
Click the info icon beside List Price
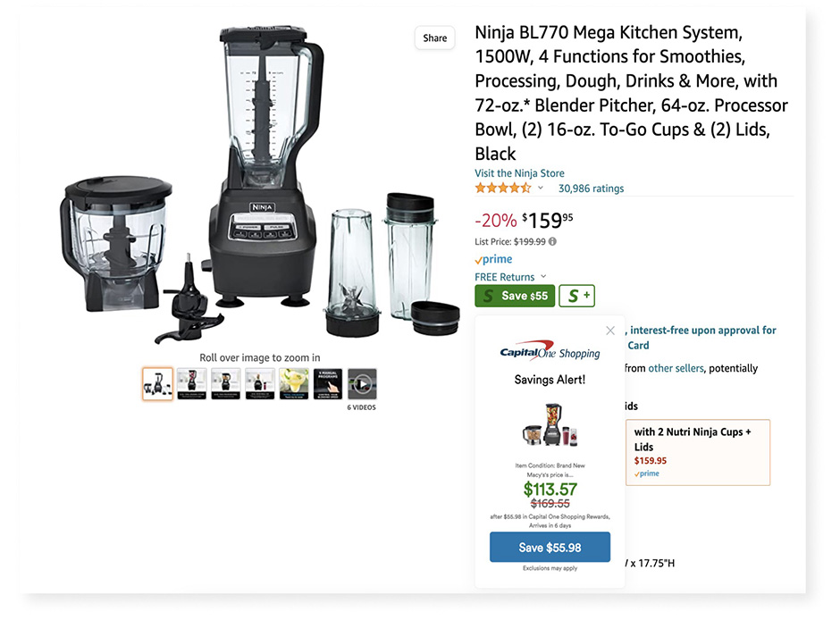pos(552,241)
